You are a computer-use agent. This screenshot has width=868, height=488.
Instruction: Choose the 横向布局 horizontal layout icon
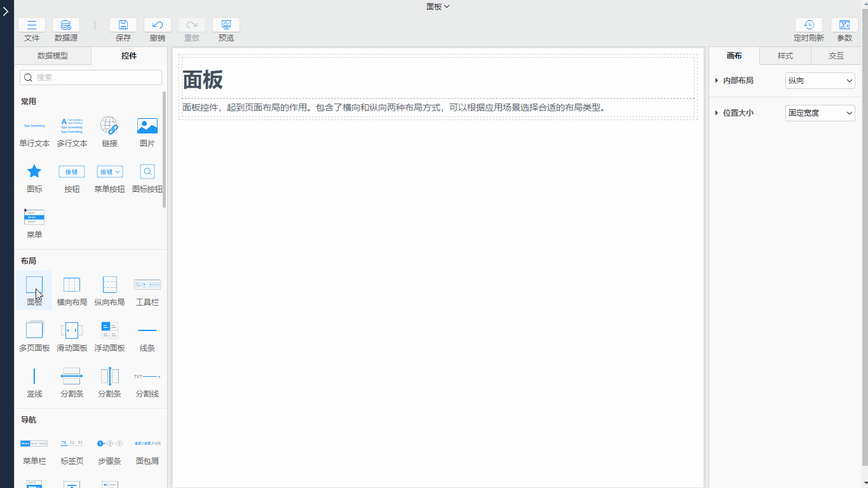(72, 285)
